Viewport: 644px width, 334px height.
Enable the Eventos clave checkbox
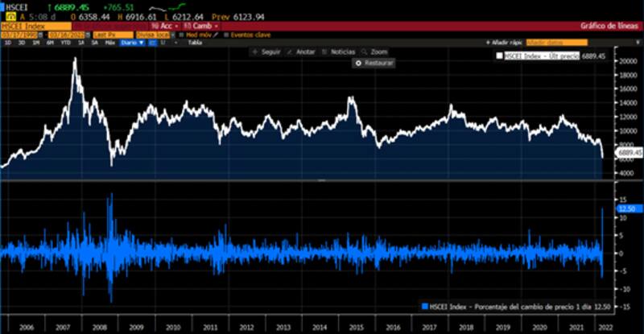pyautogui.click(x=225, y=35)
